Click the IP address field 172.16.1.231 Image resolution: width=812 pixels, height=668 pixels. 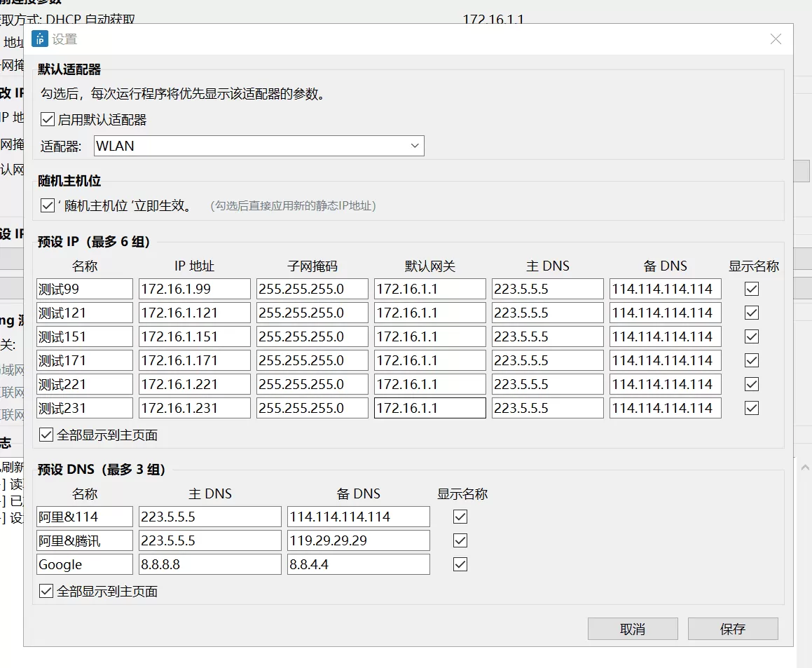pos(195,408)
